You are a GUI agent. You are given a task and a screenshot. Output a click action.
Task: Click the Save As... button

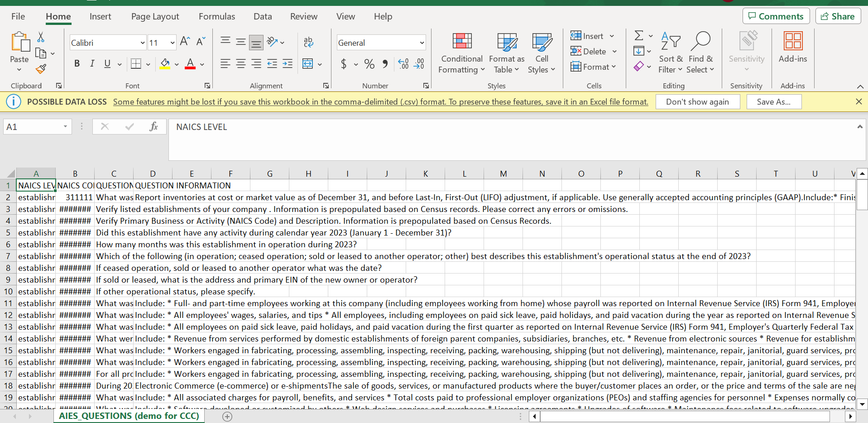tap(773, 102)
